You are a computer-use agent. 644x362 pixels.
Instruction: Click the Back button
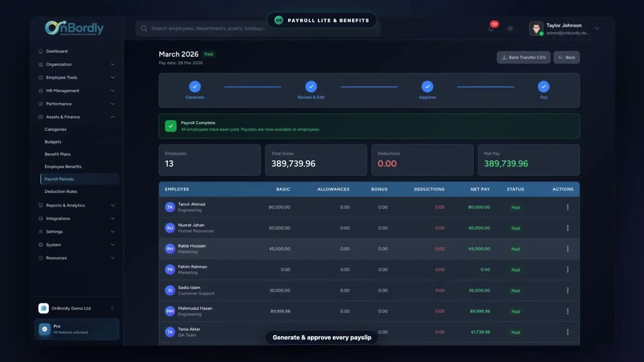click(566, 58)
